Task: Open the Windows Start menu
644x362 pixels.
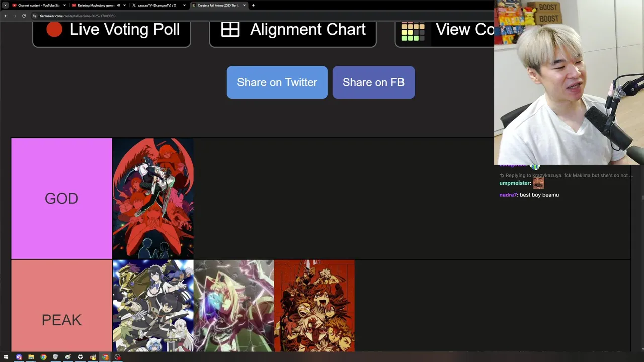Action: (x=6, y=357)
